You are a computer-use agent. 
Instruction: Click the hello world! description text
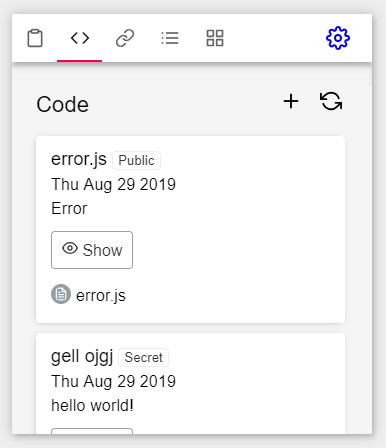pyautogui.click(x=92, y=405)
